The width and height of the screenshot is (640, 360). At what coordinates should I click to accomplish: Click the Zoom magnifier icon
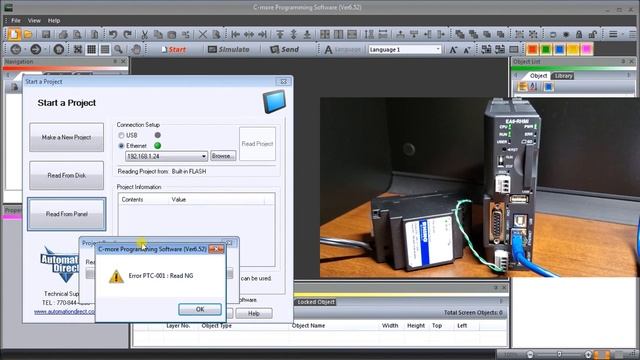[118, 49]
